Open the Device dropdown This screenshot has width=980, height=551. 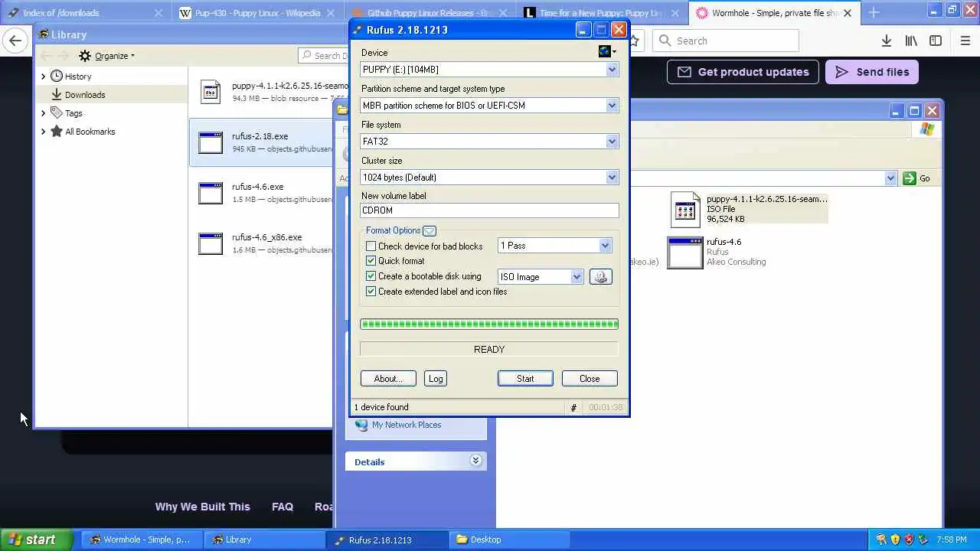pyautogui.click(x=612, y=70)
